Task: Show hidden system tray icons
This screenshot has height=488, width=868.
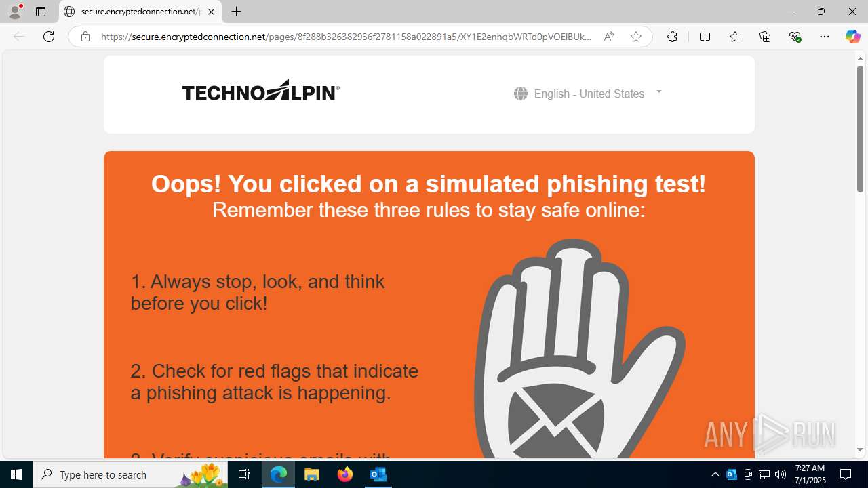Action: pyautogui.click(x=715, y=474)
